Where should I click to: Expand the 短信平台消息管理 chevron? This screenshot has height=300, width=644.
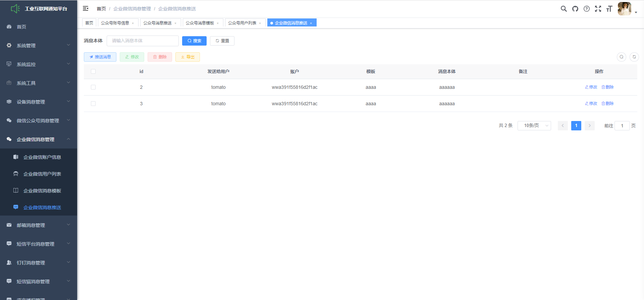[x=68, y=243]
